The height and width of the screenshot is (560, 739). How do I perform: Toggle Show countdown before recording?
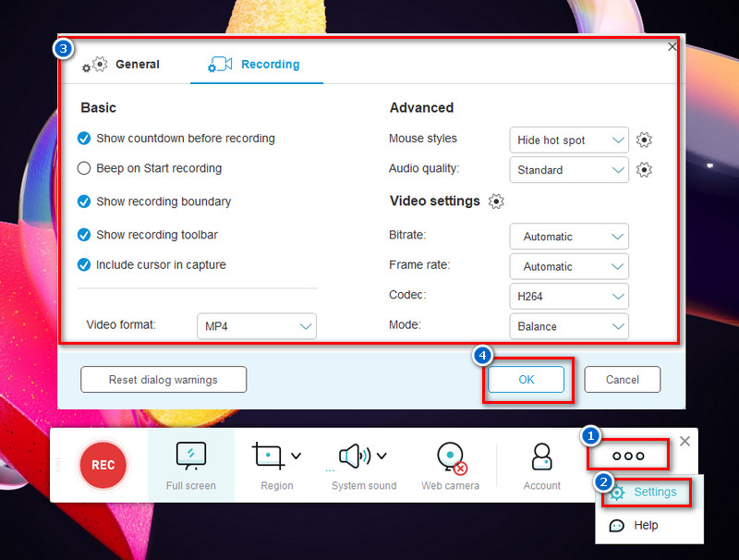(x=84, y=138)
